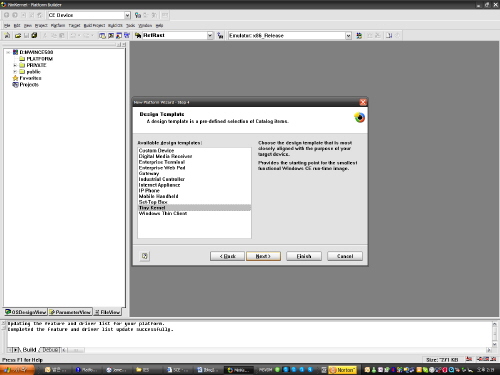Click the output pane horizontal scrollbar
The height and width of the screenshot is (375, 500).
point(277,350)
